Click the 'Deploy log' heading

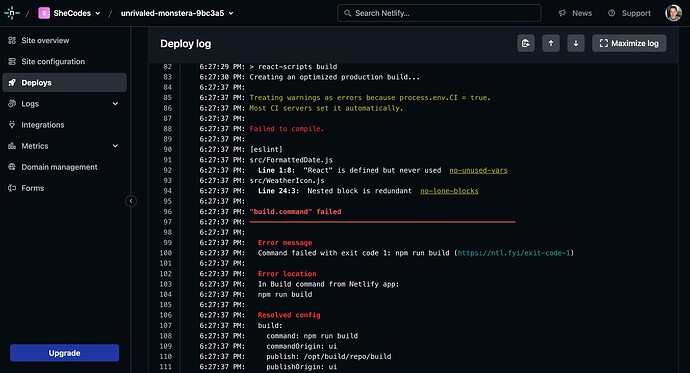186,44
